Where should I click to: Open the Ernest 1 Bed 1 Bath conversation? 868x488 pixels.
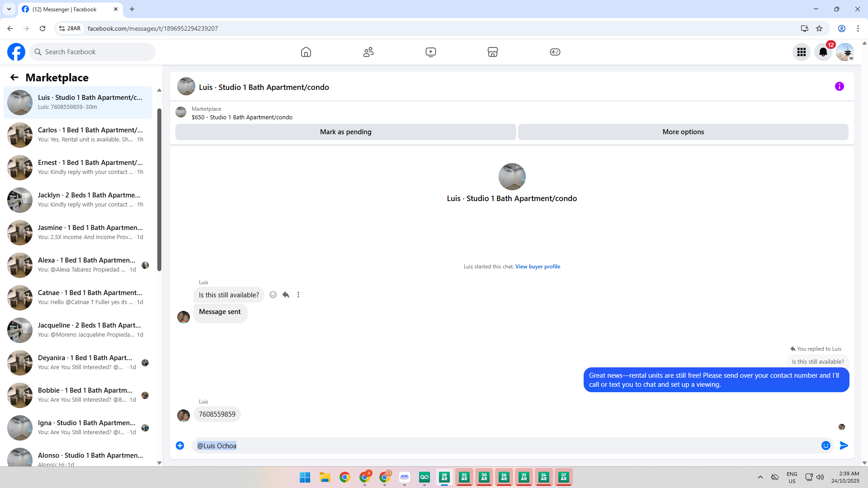tap(78, 168)
